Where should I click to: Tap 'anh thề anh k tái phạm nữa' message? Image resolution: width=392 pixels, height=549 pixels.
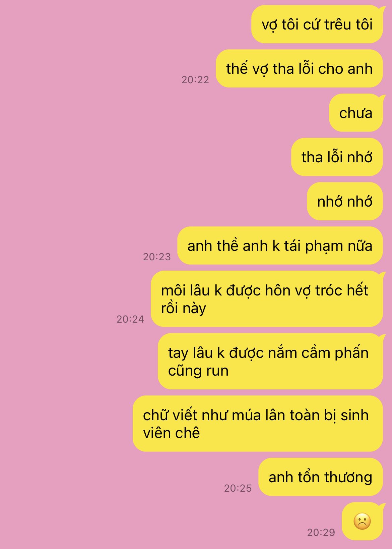click(x=280, y=245)
